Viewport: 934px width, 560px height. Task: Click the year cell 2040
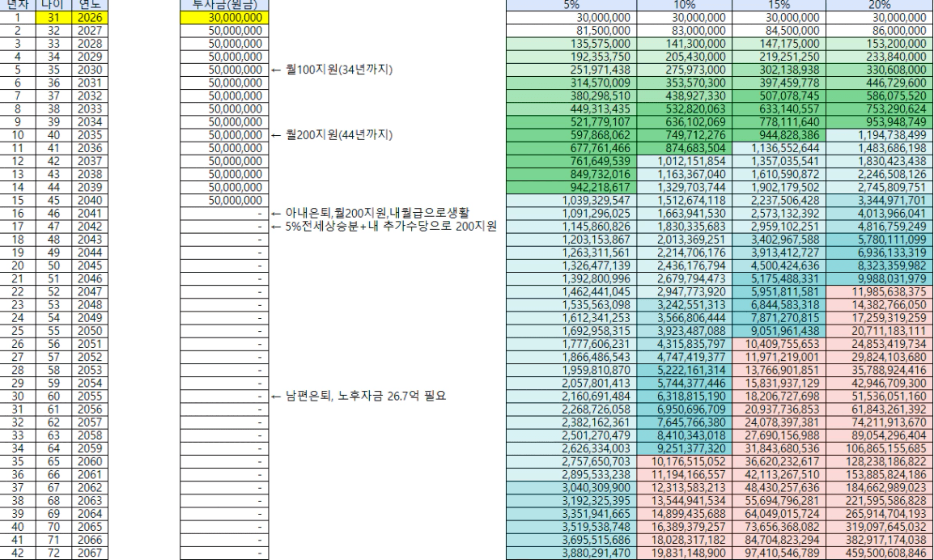(x=90, y=201)
